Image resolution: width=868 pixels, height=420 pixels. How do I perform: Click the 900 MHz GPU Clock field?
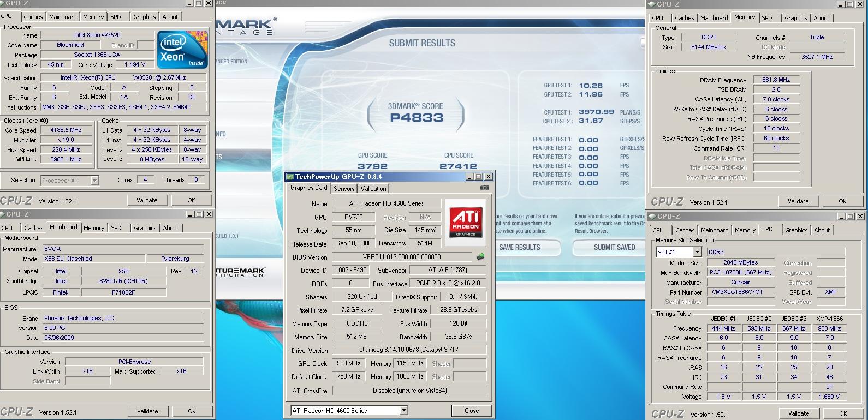click(348, 363)
